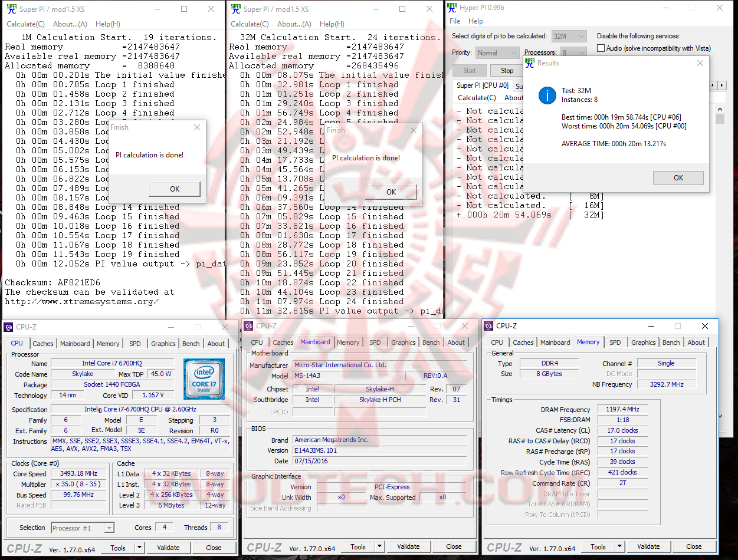Open Calculate(C) inside the Hyper PI CPU #0 tab
Screen dimensions: 738x560
(477, 98)
